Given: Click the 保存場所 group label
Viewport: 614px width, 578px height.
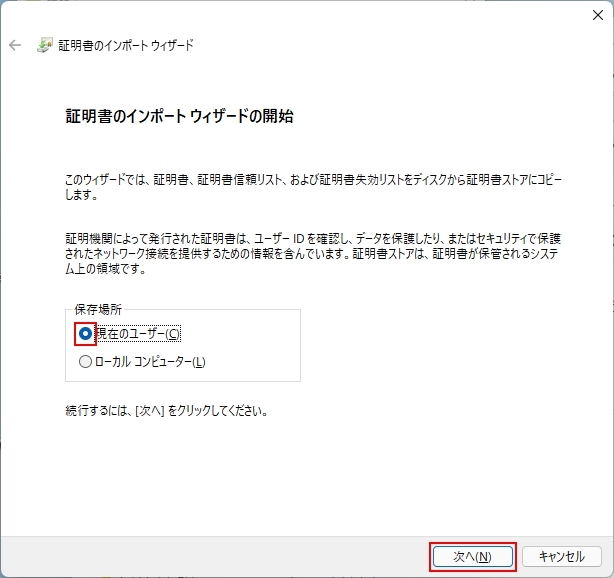Looking at the screenshot, I should pyautogui.click(x=98, y=311).
